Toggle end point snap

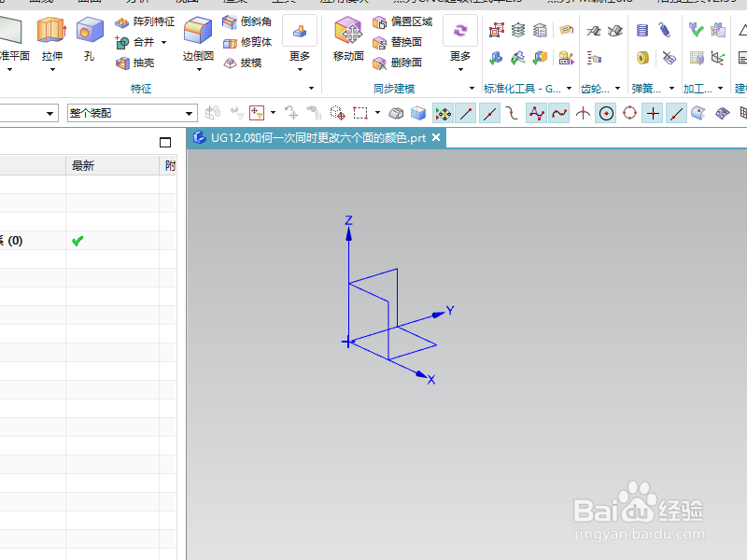[x=466, y=114]
